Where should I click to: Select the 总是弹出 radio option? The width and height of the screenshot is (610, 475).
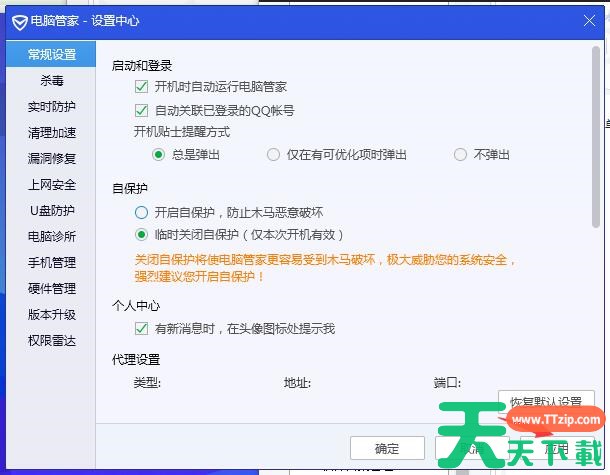[x=158, y=155]
